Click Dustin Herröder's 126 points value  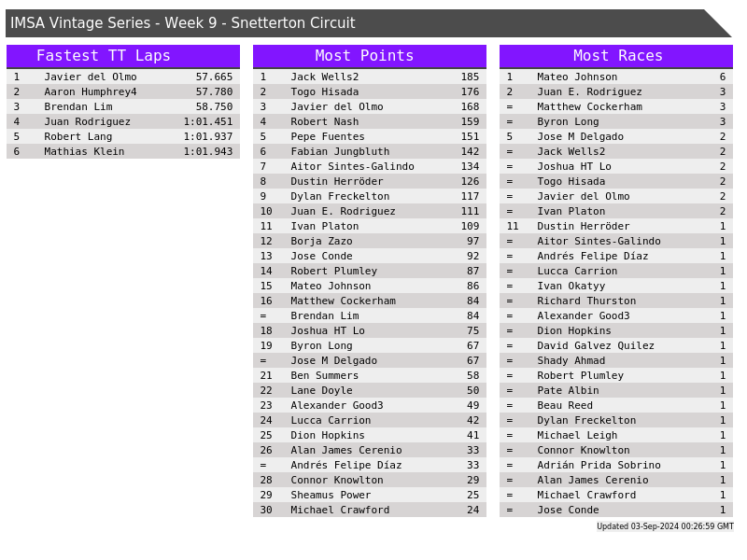pos(470,182)
